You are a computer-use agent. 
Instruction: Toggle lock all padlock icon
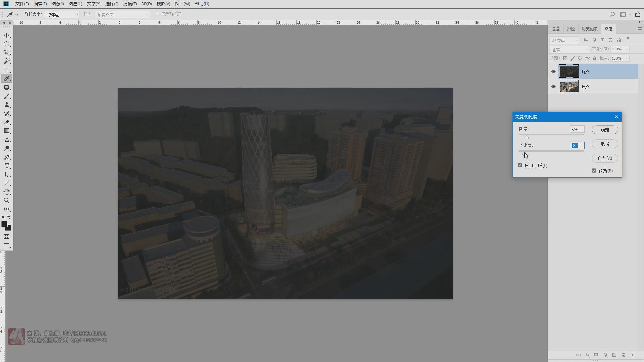pos(595,58)
